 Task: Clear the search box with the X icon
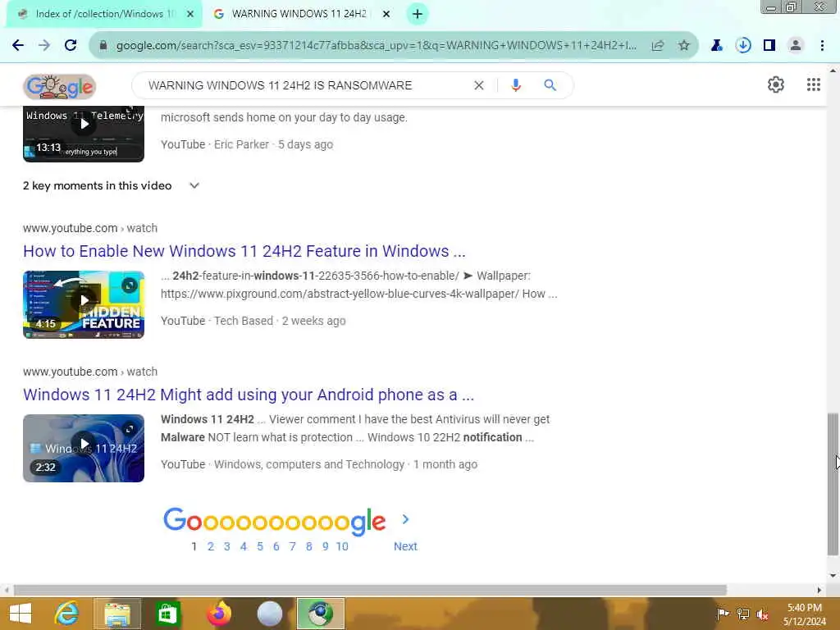pyautogui.click(x=479, y=85)
